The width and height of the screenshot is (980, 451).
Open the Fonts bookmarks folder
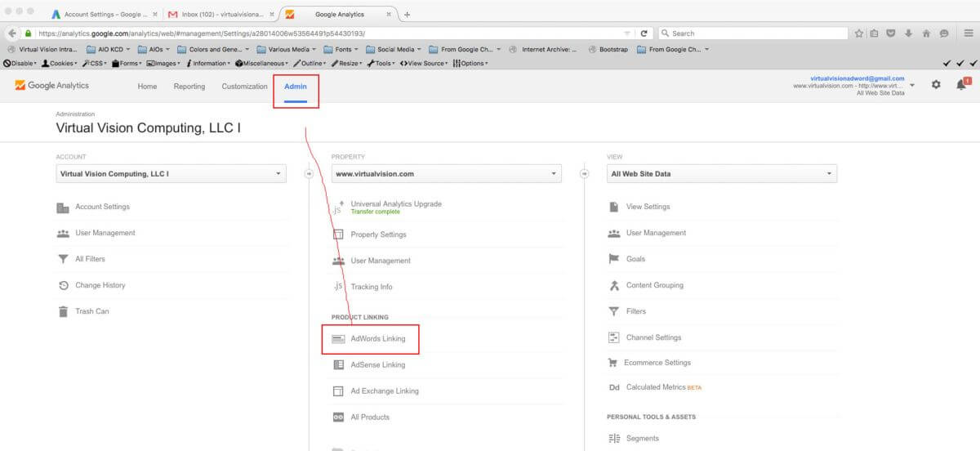(342, 49)
